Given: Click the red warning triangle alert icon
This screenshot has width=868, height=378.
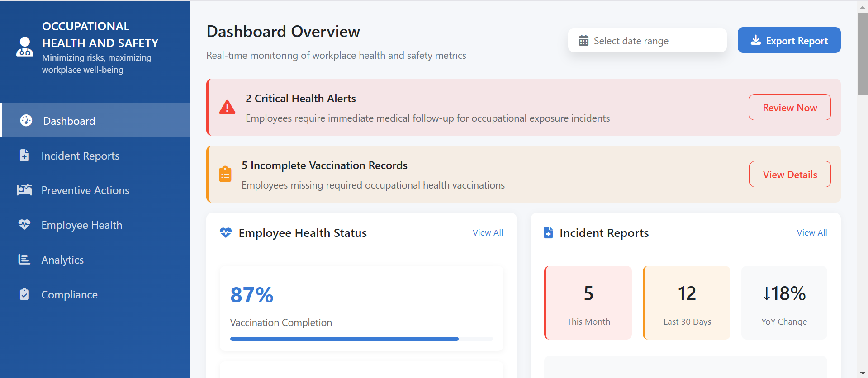Looking at the screenshot, I should tap(227, 107).
